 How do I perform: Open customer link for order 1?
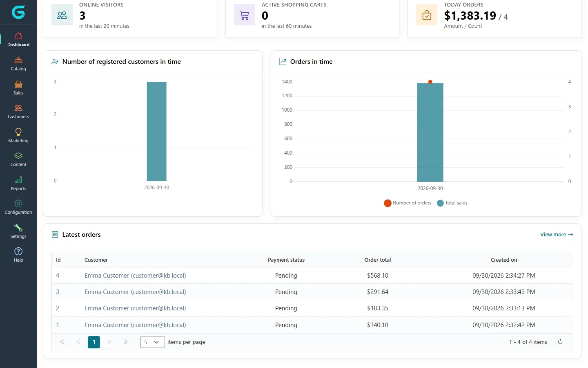pos(135,325)
